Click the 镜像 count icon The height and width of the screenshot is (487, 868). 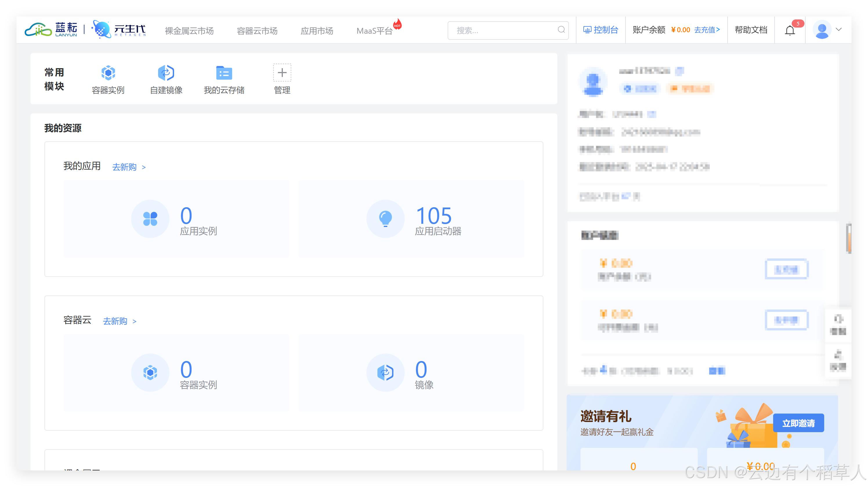385,372
